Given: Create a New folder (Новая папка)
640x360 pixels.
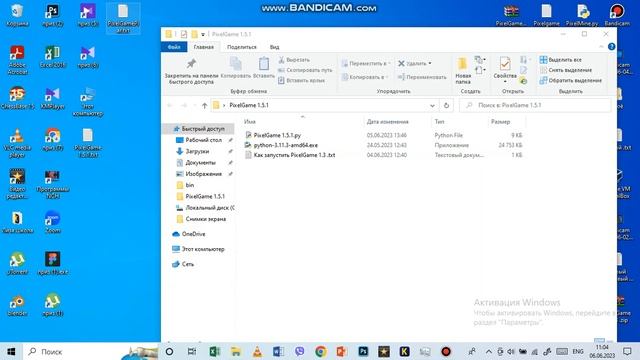Looking at the screenshot, I should coord(462,71).
